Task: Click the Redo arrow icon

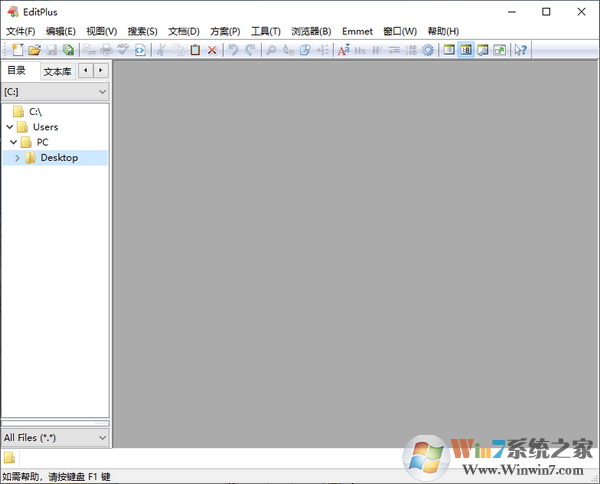Action: tap(250, 50)
